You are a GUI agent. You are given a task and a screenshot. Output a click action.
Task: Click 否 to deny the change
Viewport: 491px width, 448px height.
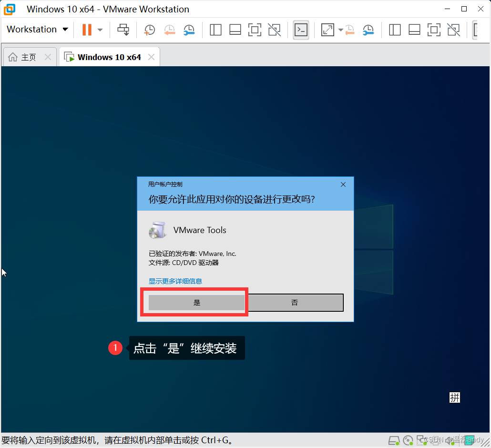pos(295,303)
